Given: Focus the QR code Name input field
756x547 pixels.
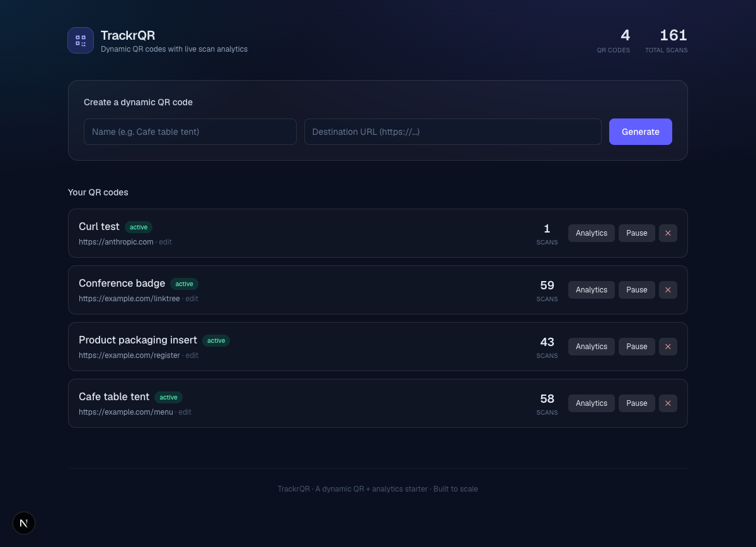Looking at the screenshot, I should 190,132.
